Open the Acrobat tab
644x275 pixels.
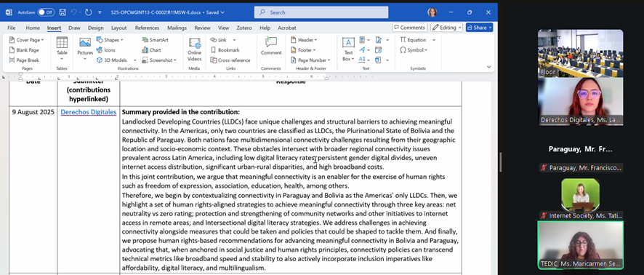286,28
